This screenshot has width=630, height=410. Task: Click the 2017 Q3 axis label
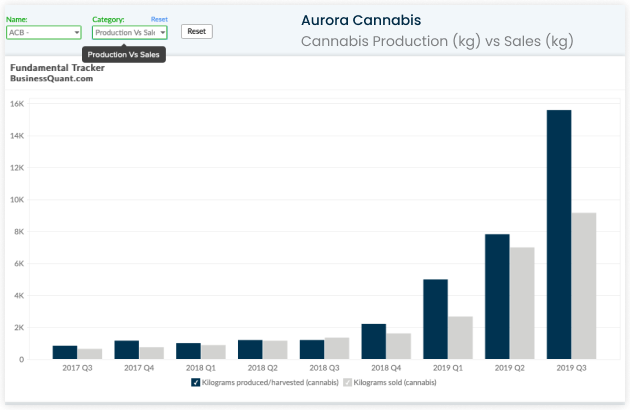[77, 368]
